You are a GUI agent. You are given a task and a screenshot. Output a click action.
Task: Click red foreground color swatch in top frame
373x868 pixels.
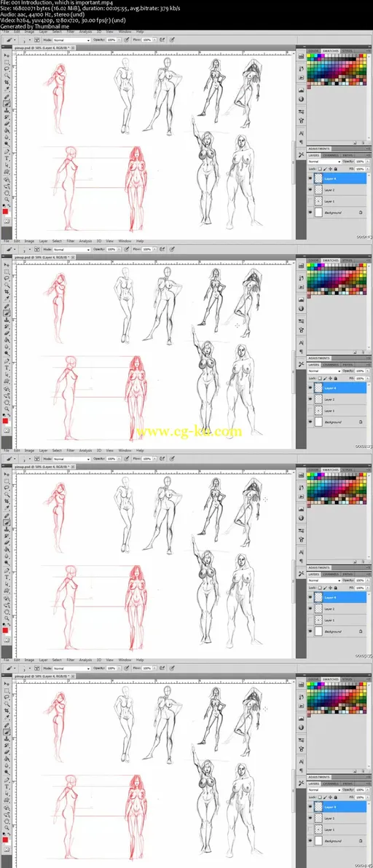click(x=6, y=211)
